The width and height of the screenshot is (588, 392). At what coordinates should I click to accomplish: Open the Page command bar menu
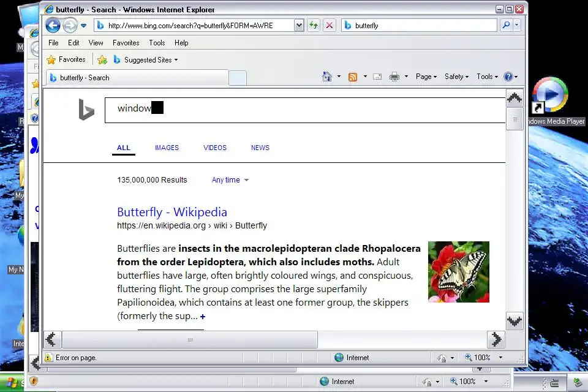(x=426, y=77)
